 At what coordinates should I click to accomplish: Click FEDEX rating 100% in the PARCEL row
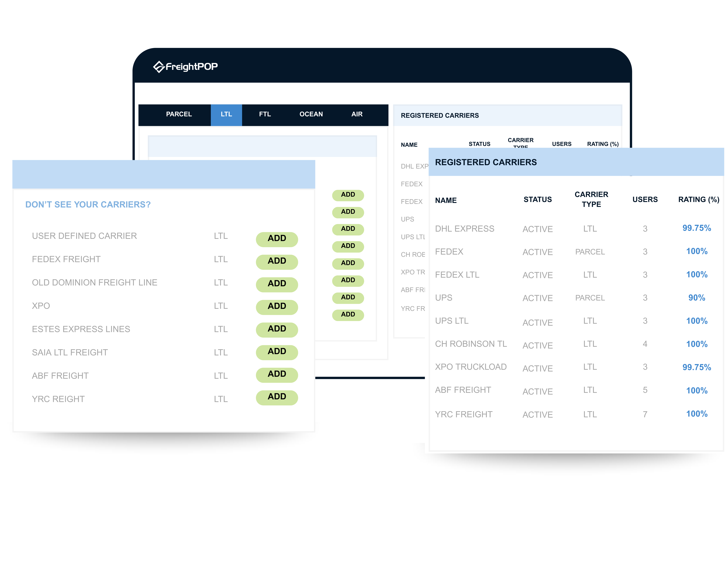point(697,251)
